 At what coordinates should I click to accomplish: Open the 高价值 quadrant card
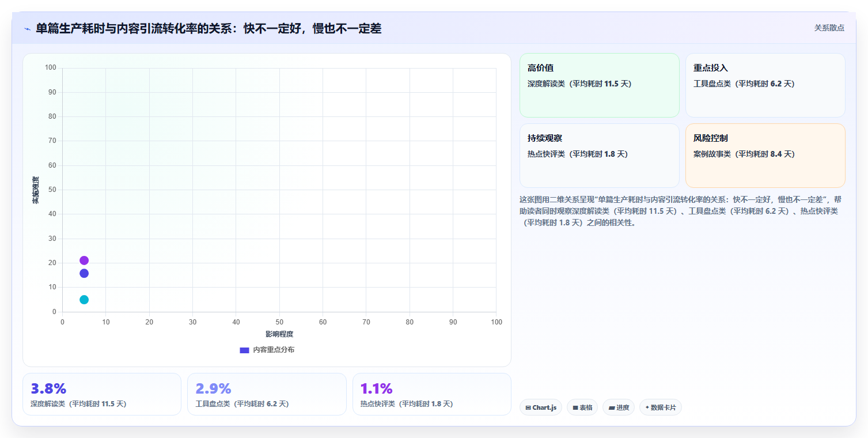point(600,85)
